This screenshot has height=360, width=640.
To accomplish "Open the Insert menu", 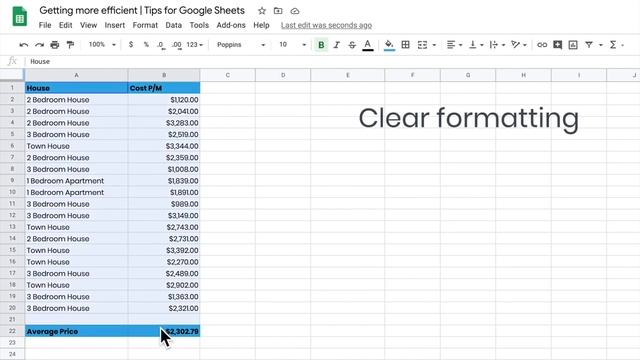I will pyautogui.click(x=115, y=25).
